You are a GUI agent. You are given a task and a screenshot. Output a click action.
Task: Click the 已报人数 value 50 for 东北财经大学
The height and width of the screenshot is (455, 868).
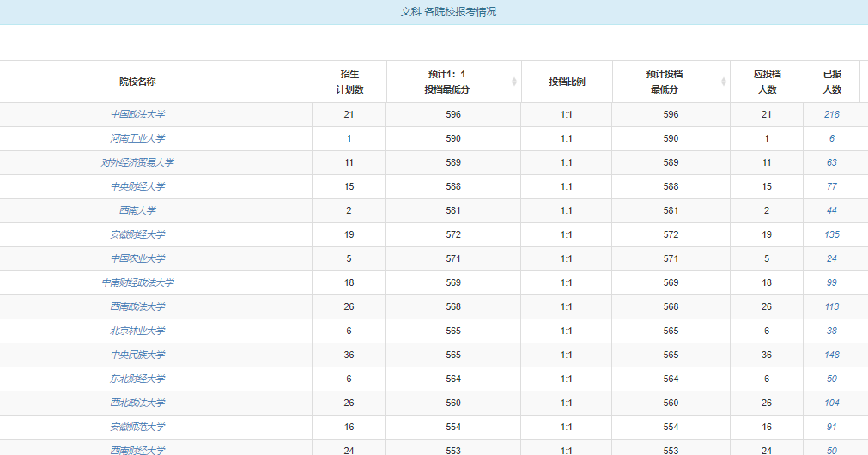(831, 379)
